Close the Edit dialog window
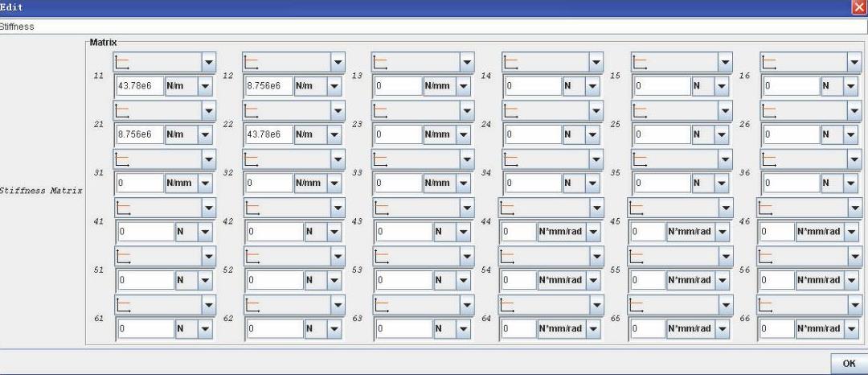868x375 pixels. point(860,6)
